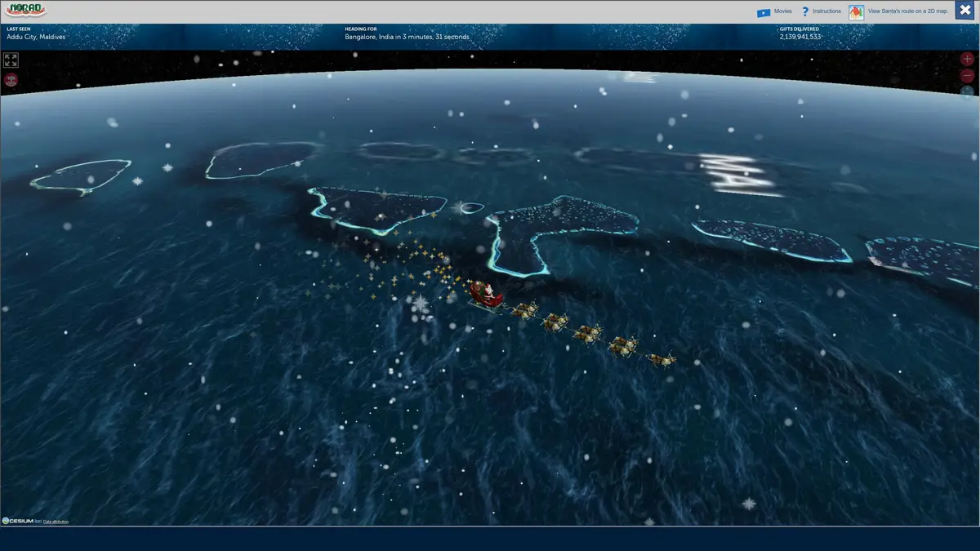Zoom in with the red plus button
The image size is (980, 551).
pyautogui.click(x=968, y=60)
